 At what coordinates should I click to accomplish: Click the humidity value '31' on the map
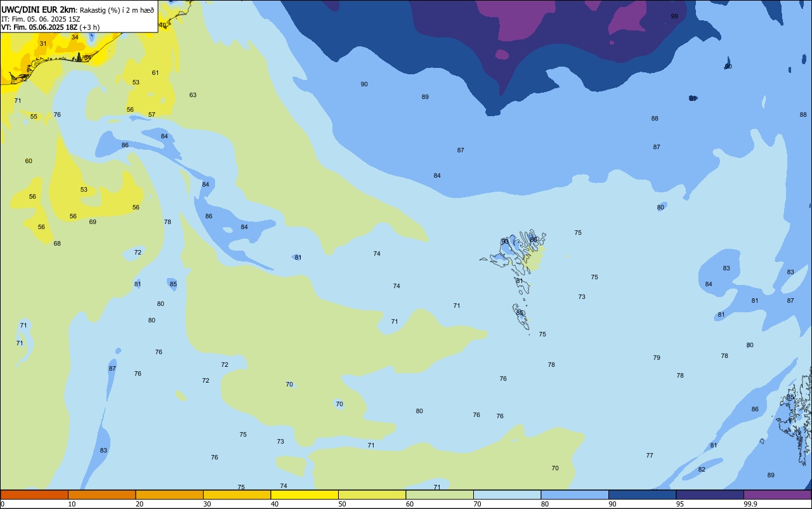pyautogui.click(x=43, y=44)
